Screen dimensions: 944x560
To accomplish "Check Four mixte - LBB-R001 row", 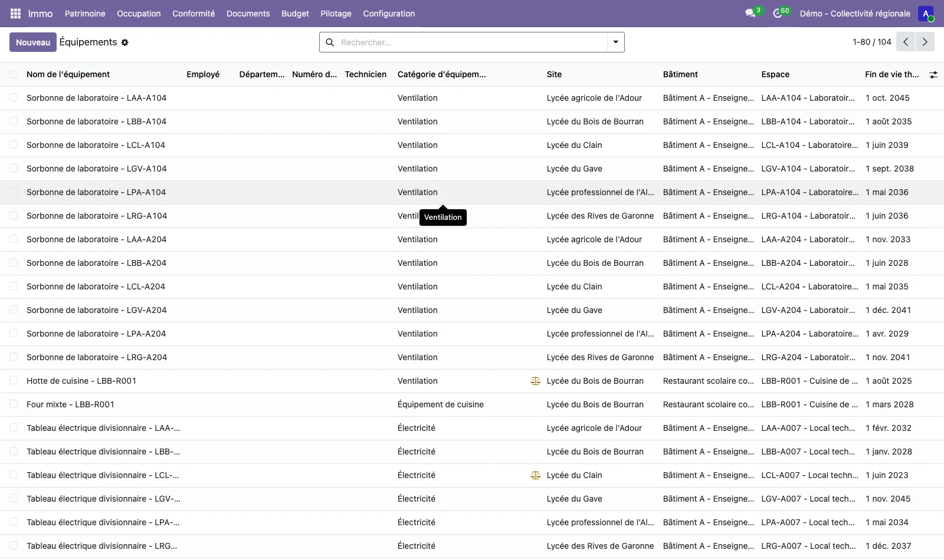I will point(14,404).
